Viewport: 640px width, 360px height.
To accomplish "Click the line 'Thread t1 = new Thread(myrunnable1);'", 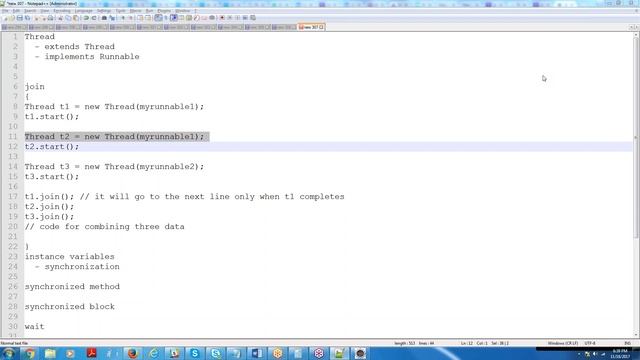I will 114,107.
